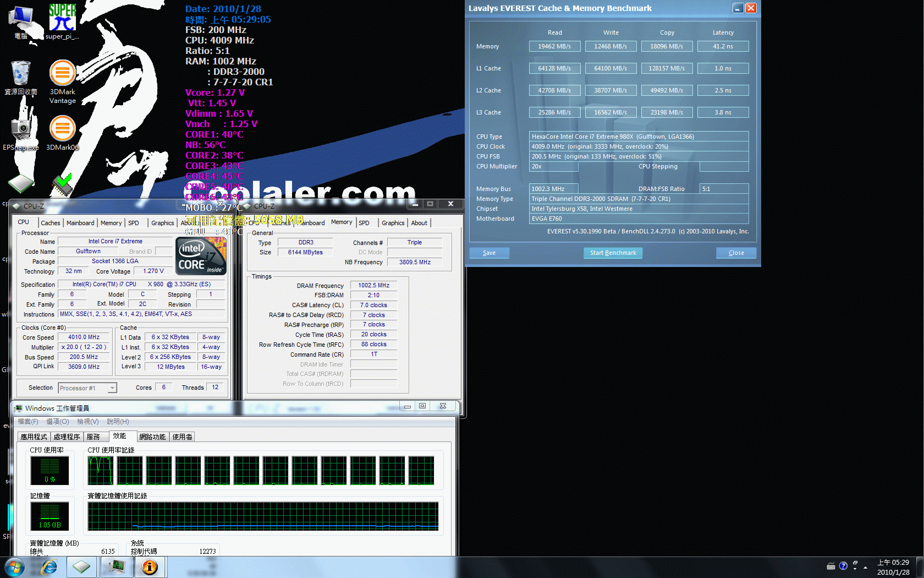
Task: Click the Windows Start orb
Action: (x=14, y=567)
